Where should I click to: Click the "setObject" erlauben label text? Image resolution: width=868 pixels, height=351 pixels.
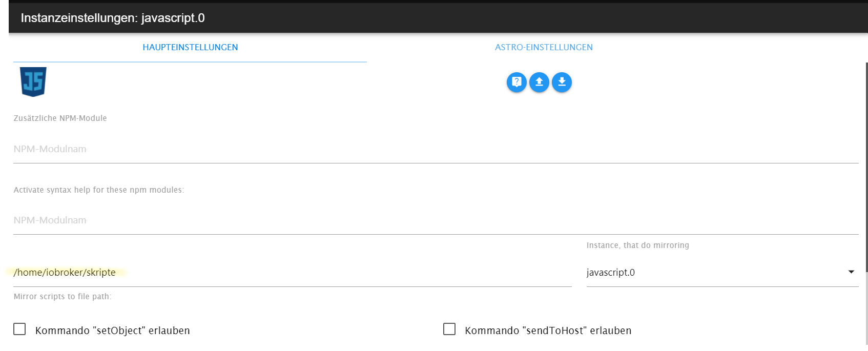click(113, 331)
